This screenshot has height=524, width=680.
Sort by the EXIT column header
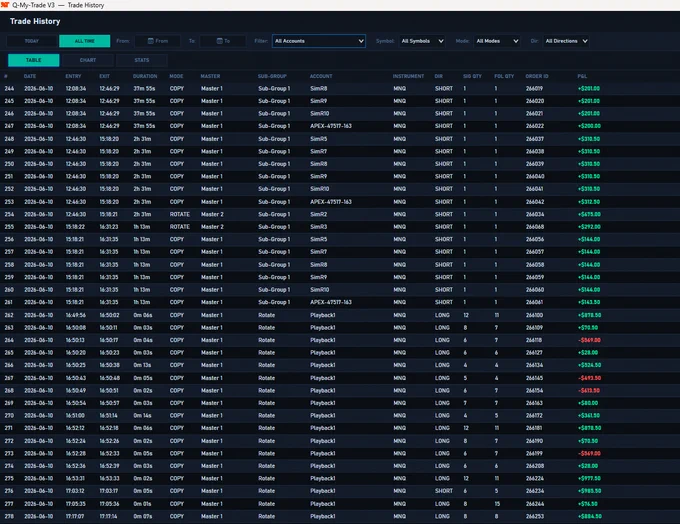coord(105,76)
